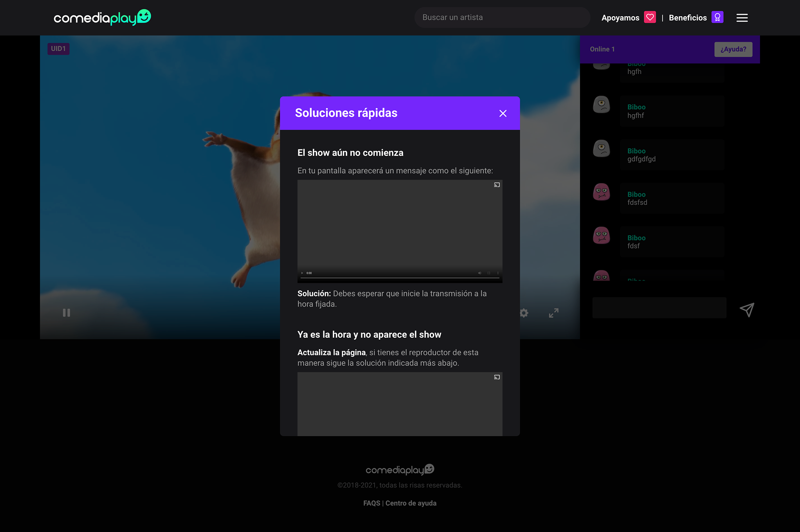Image resolution: width=800 pixels, height=532 pixels.
Task: Click Biboo avatar next to fdsf message
Action: coord(601,236)
